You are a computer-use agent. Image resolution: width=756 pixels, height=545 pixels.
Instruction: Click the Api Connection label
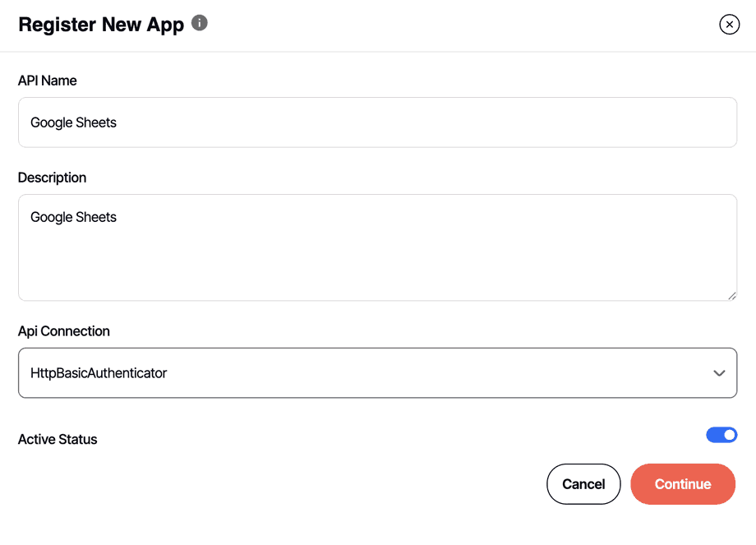(x=64, y=331)
